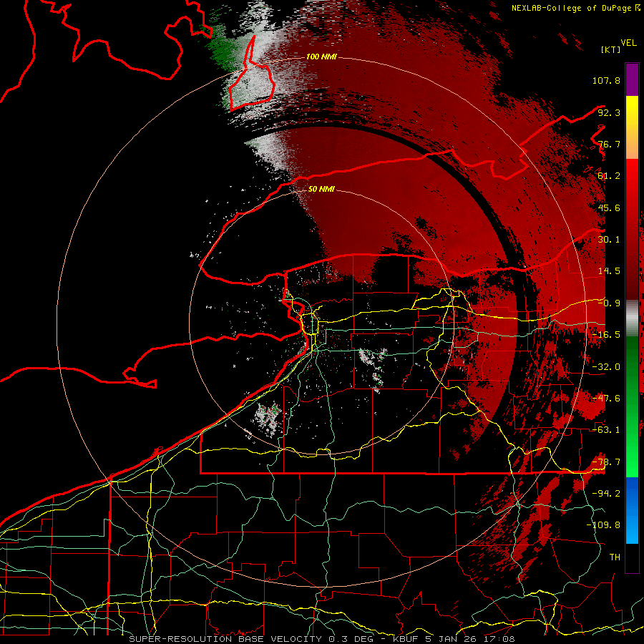The height and width of the screenshot is (644, 644).
Task: Click the -94.2 velocity scale value
Action: point(606,494)
